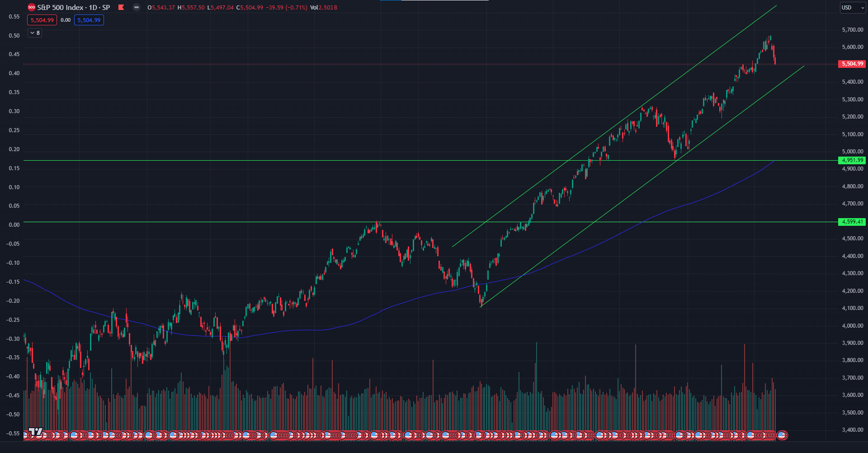Click the green 4,951.99 price label on the axis
Screen dimensions: 868x453
tap(852, 160)
